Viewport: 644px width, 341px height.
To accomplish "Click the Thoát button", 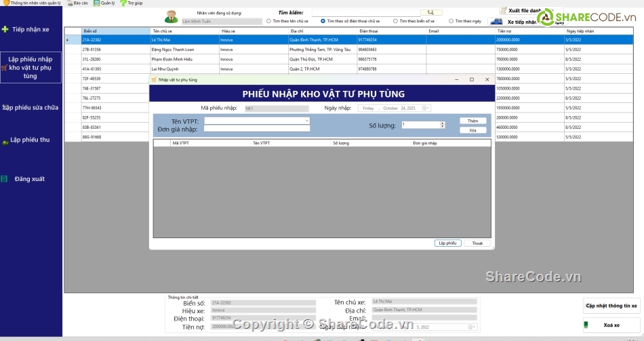I will point(477,243).
